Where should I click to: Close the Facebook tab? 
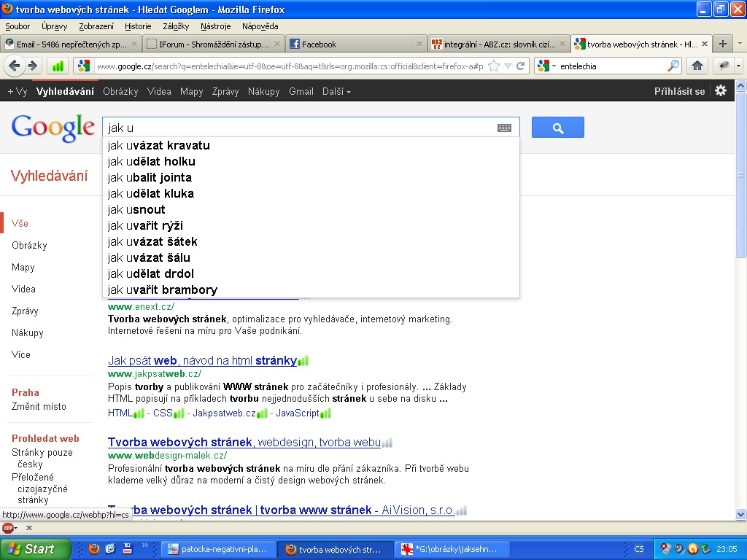[419, 44]
